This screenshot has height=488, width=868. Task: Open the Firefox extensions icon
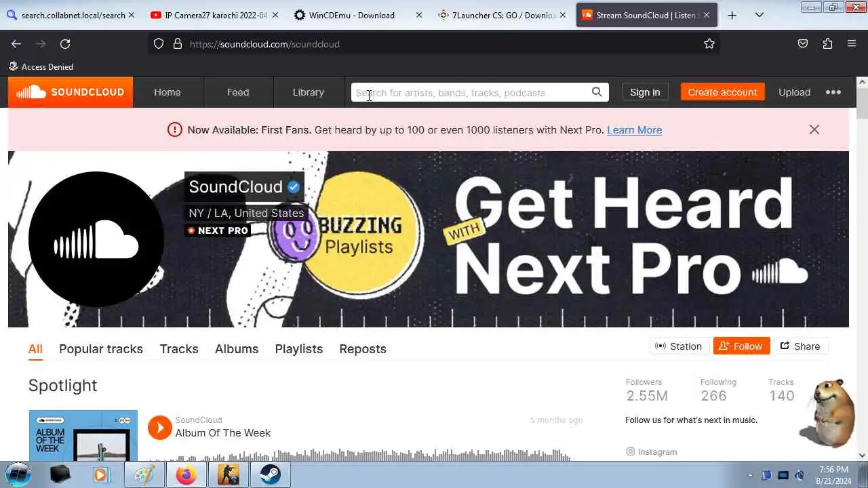pos(827,44)
